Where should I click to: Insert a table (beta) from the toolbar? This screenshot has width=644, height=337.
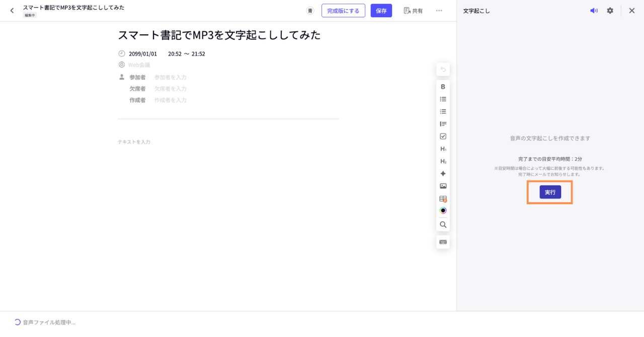click(443, 199)
